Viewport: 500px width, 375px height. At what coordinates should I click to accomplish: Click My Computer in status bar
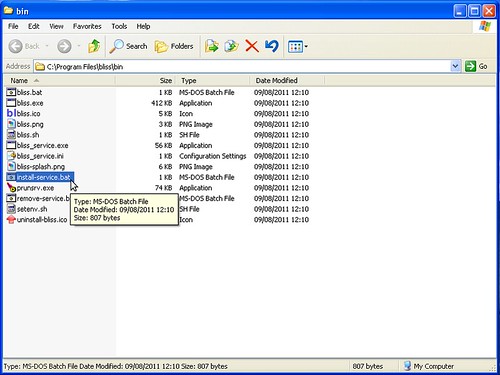(x=429, y=366)
